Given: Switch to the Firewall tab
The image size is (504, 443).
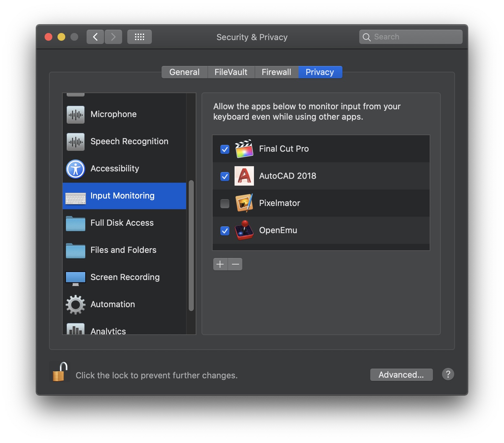Looking at the screenshot, I should point(277,72).
